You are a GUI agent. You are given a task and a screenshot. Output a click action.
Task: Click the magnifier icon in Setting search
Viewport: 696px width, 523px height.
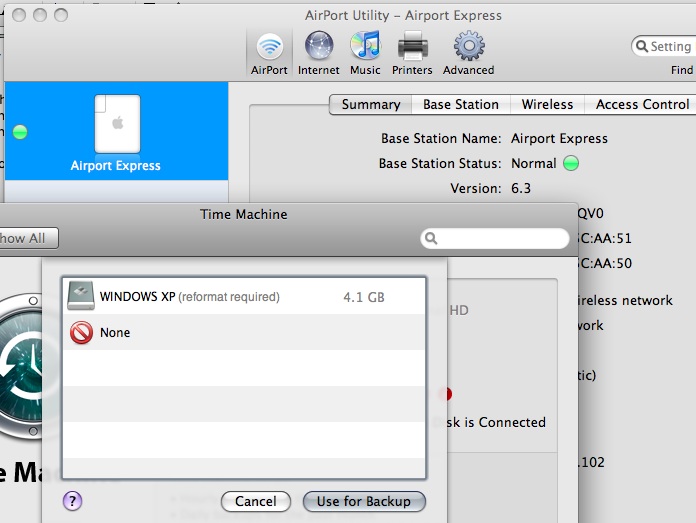pyautogui.click(x=641, y=46)
